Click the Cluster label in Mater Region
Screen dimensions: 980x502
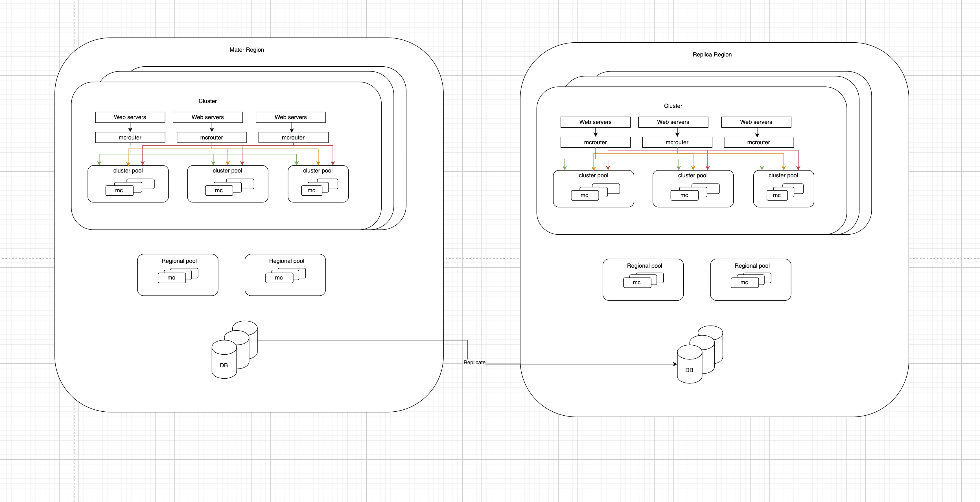point(208,101)
